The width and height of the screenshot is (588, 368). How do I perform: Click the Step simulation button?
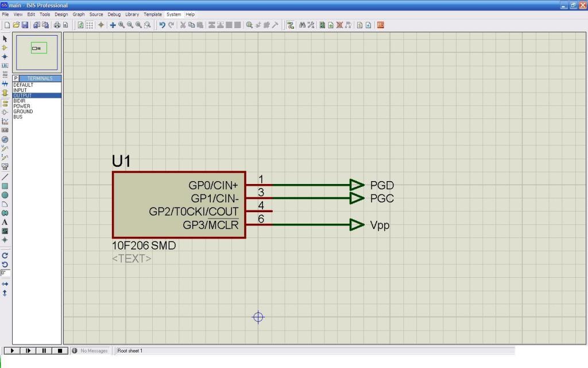[x=28, y=351]
